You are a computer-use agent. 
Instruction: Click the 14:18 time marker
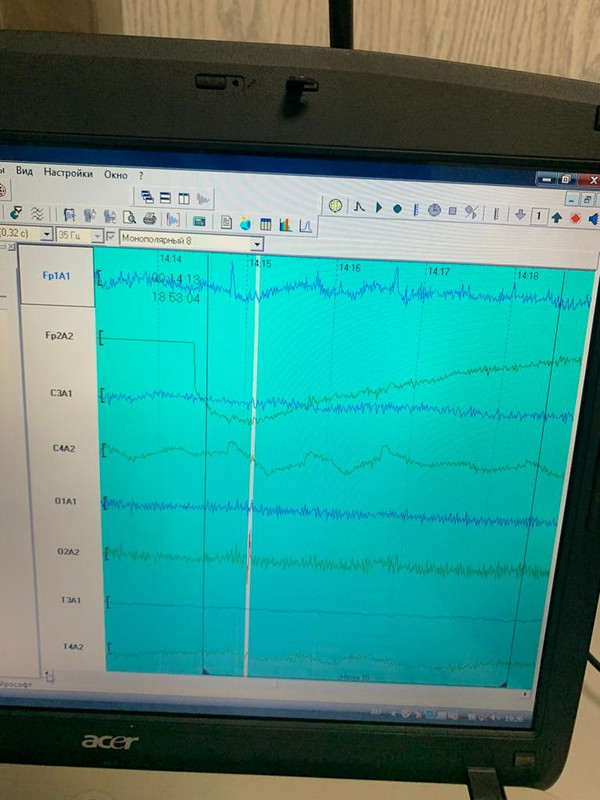[x=528, y=276]
